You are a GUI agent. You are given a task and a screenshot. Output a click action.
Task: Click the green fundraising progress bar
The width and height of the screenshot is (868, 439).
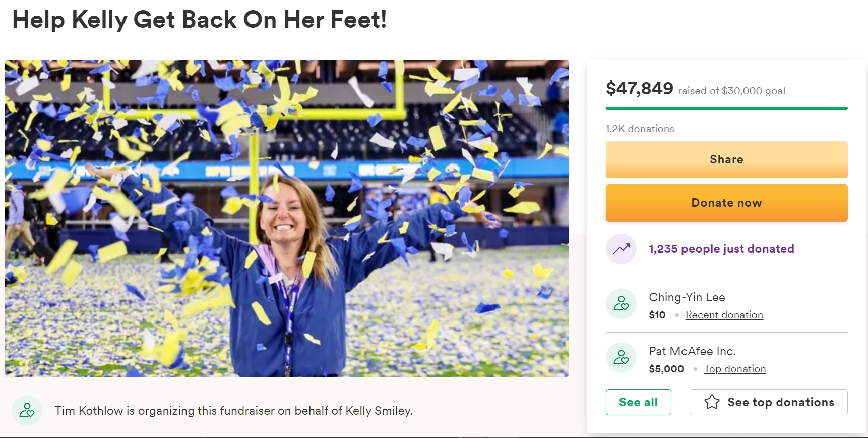click(726, 108)
